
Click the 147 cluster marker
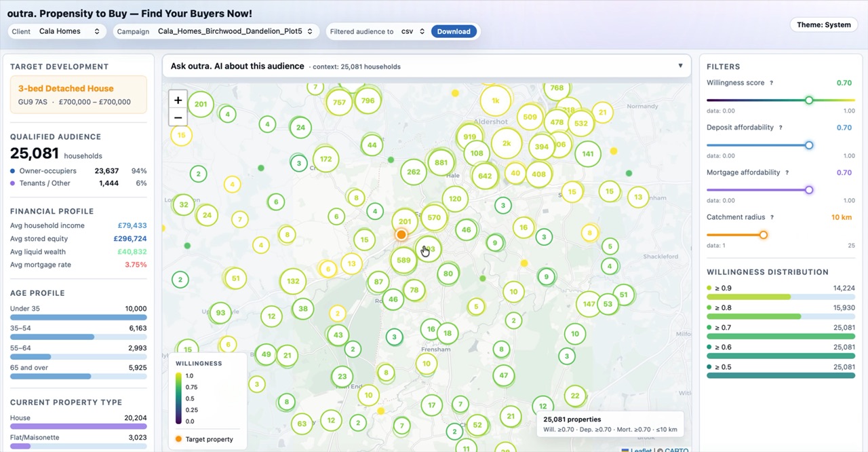pyautogui.click(x=589, y=304)
